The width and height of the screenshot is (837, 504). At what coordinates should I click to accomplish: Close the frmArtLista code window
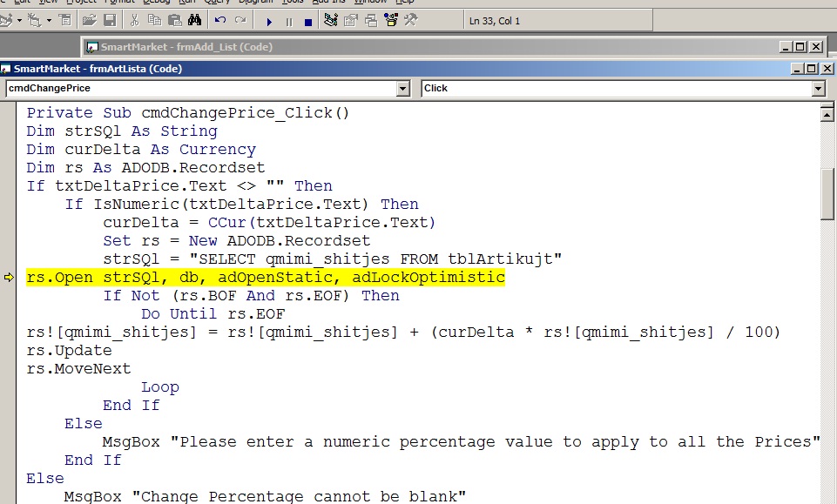827,69
